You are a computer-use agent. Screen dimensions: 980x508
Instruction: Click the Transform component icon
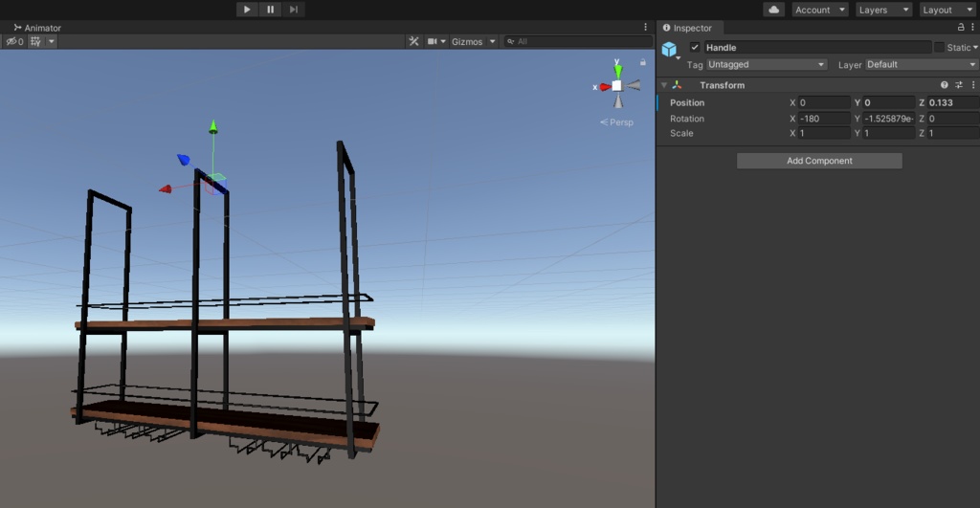coord(677,85)
